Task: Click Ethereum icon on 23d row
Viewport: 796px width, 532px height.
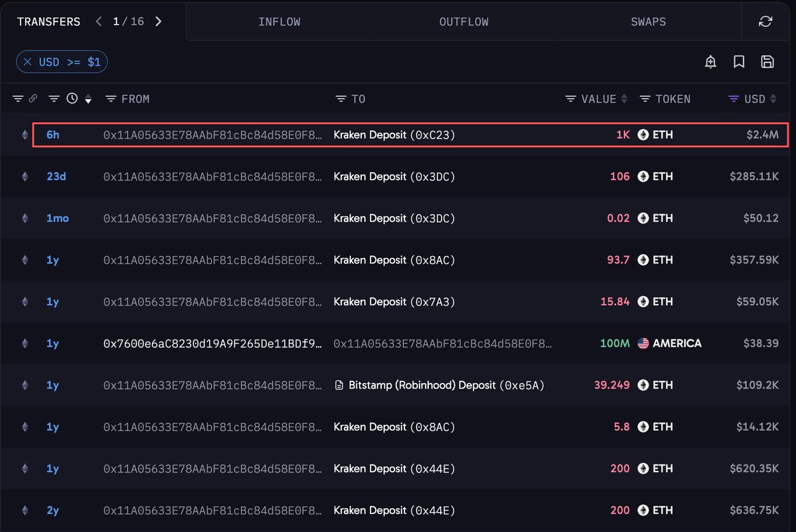Action: pyautogui.click(x=25, y=176)
